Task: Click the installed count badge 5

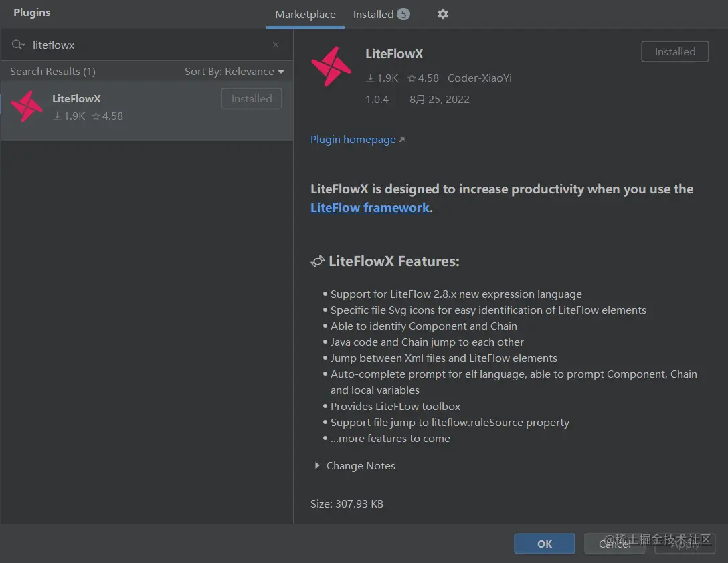Action: pyautogui.click(x=403, y=15)
